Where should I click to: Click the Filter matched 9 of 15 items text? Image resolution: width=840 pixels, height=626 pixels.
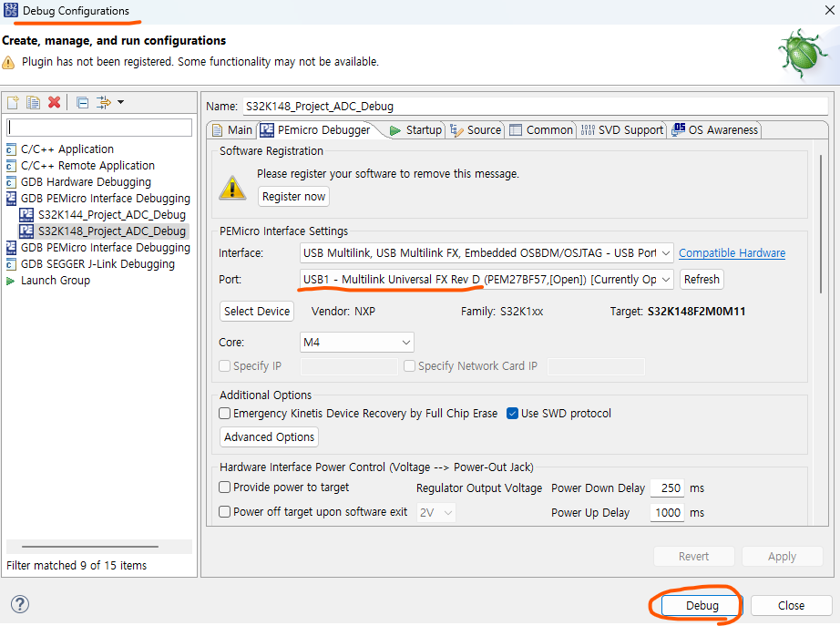point(77,566)
